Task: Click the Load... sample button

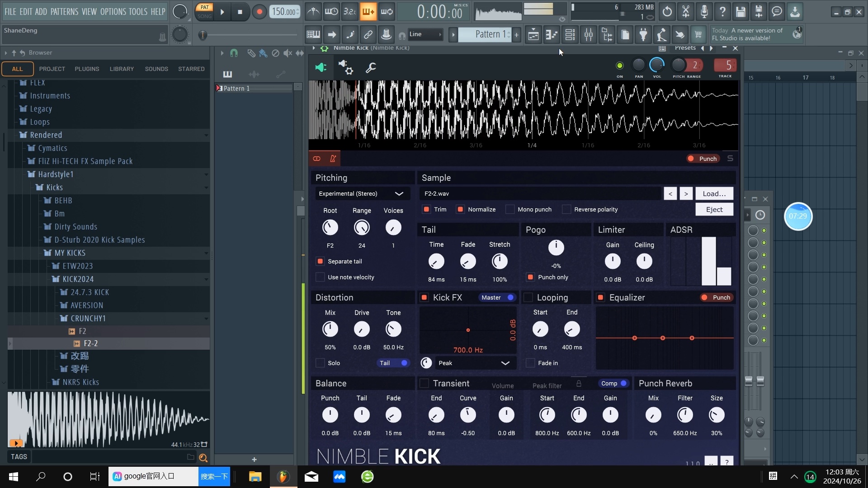Action: 714,193
